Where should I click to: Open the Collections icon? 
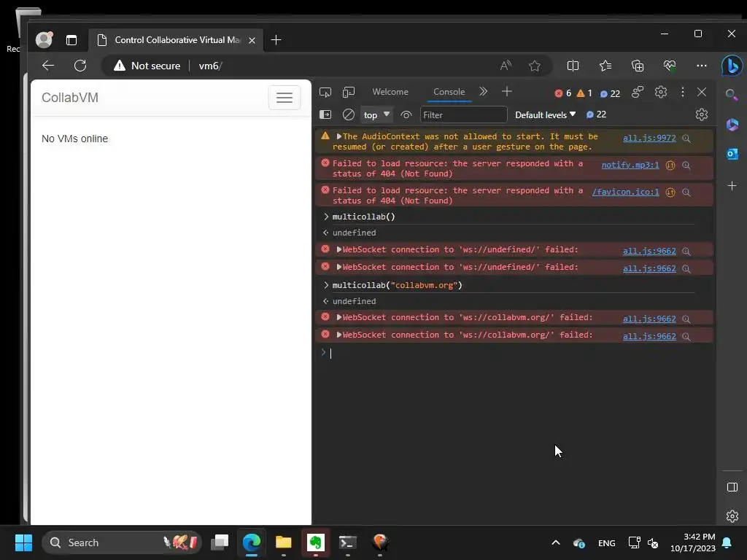638,66
